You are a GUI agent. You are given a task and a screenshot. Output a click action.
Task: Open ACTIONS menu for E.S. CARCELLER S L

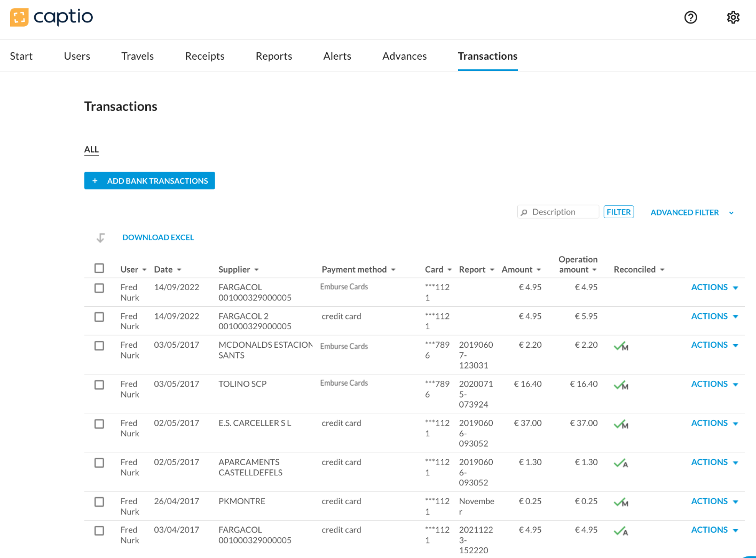pos(714,423)
